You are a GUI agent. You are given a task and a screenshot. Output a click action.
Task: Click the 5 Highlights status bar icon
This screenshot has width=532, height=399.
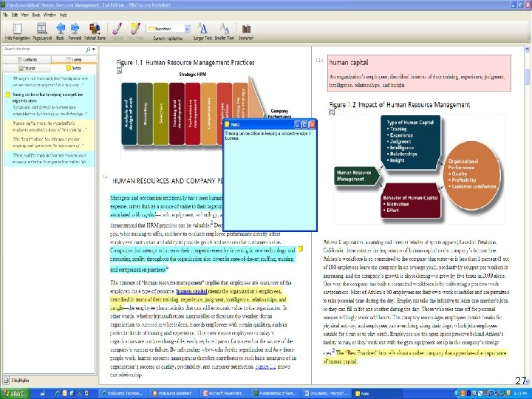6,381
